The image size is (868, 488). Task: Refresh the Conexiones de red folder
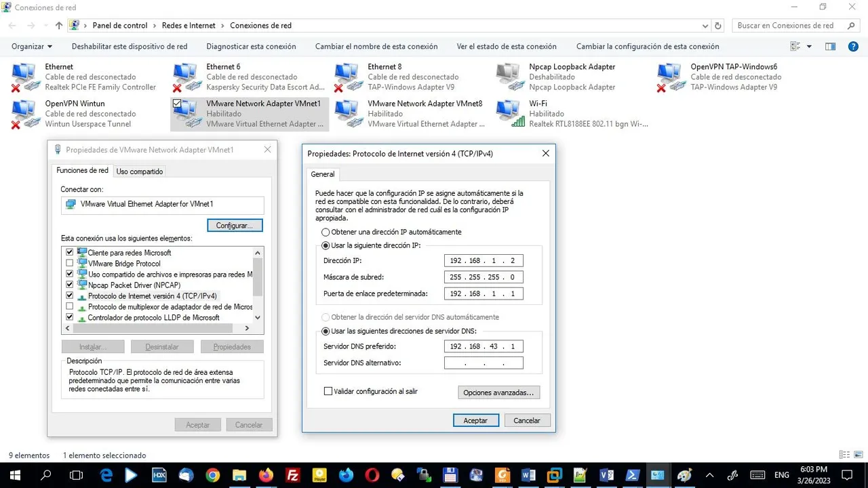coord(719,26)
